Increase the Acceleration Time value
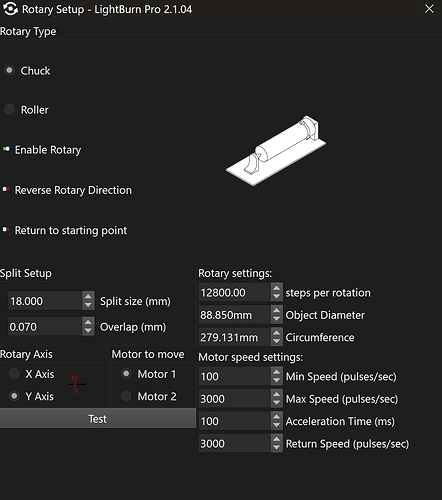Screen dimensions: 442x500 pos(276,417)
